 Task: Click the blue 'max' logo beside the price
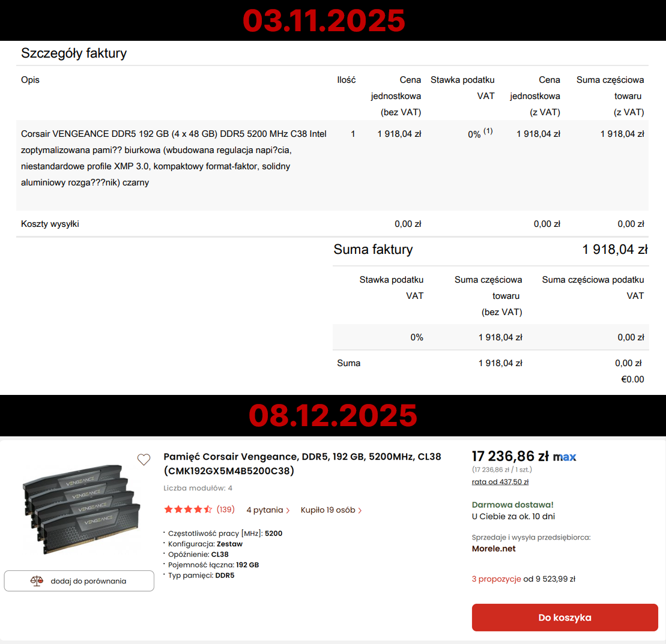565,457
